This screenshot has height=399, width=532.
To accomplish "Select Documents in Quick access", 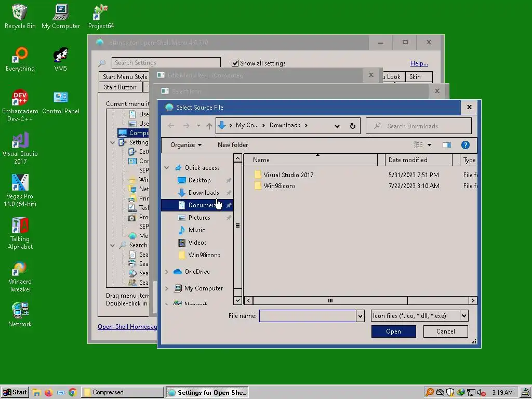I will (197, 205).
